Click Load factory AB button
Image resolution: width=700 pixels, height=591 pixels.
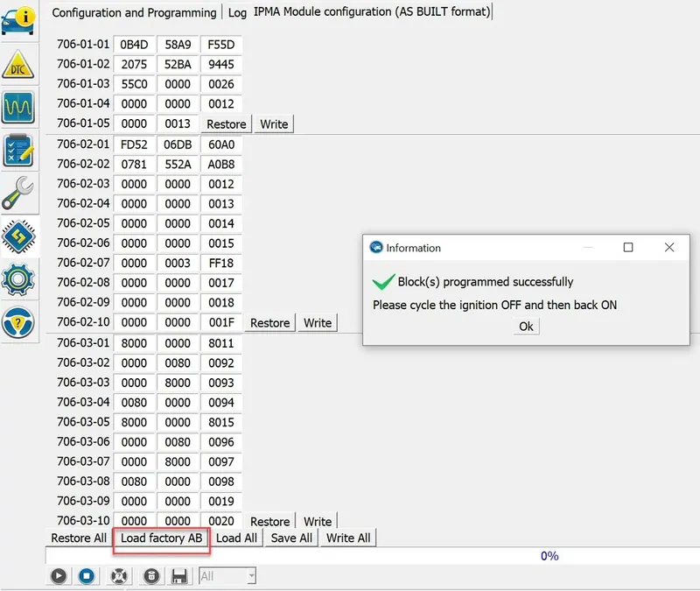[162, 538]
